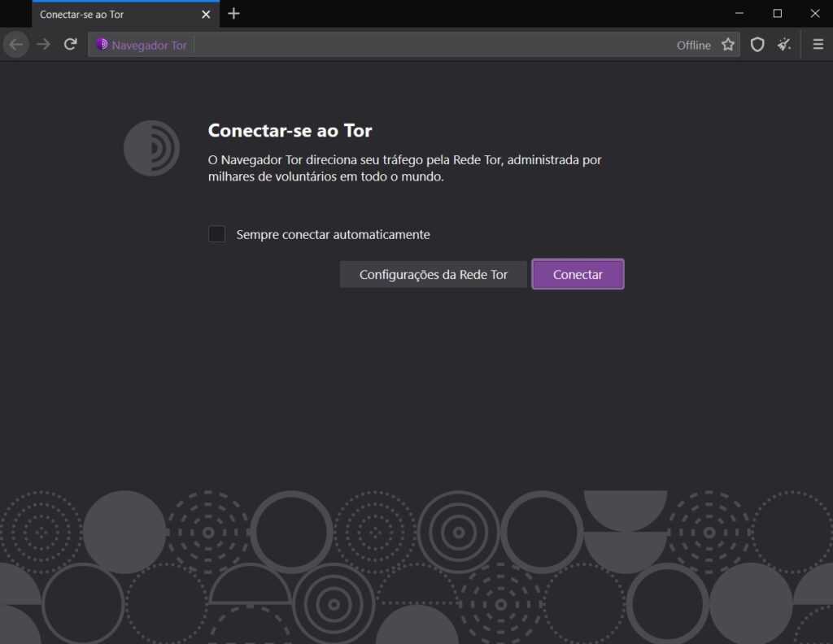The image size is (833, 644).
Task: Open the hamburger menu icon
Action: pos(818,45)
